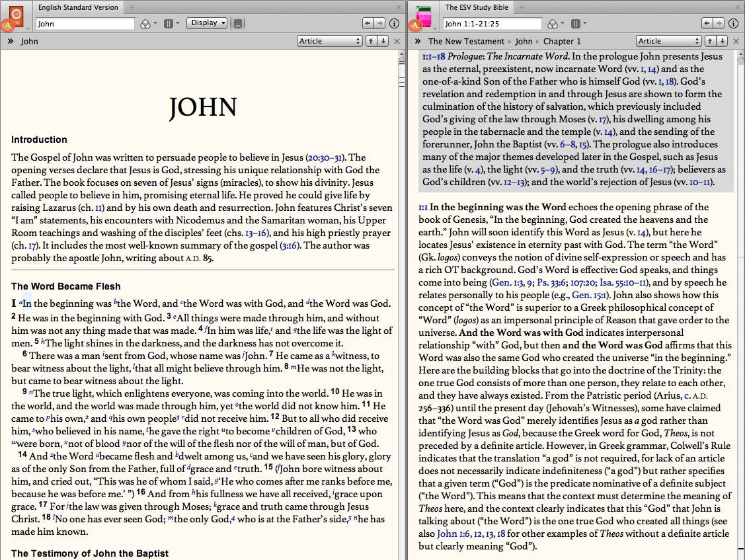The image size is (745, 560).
Task: Go forward in English Standard Version history
Action: pyautogui.click(x=379, y=23)
